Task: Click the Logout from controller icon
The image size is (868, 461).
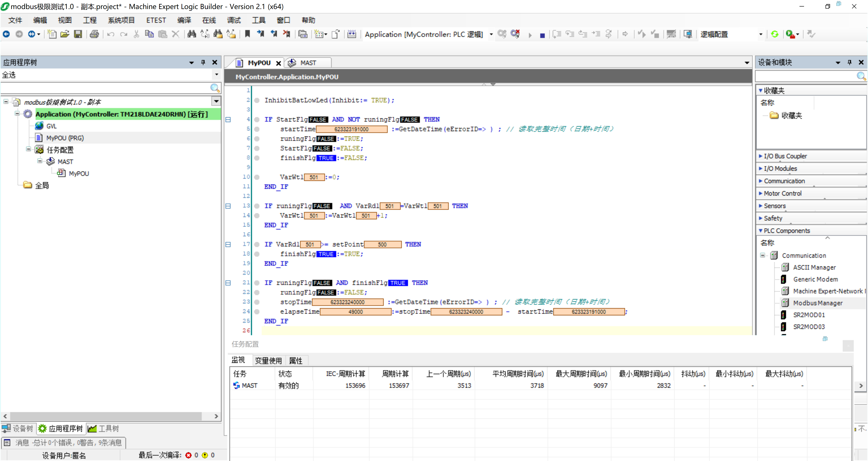Action: pos(515,34)
